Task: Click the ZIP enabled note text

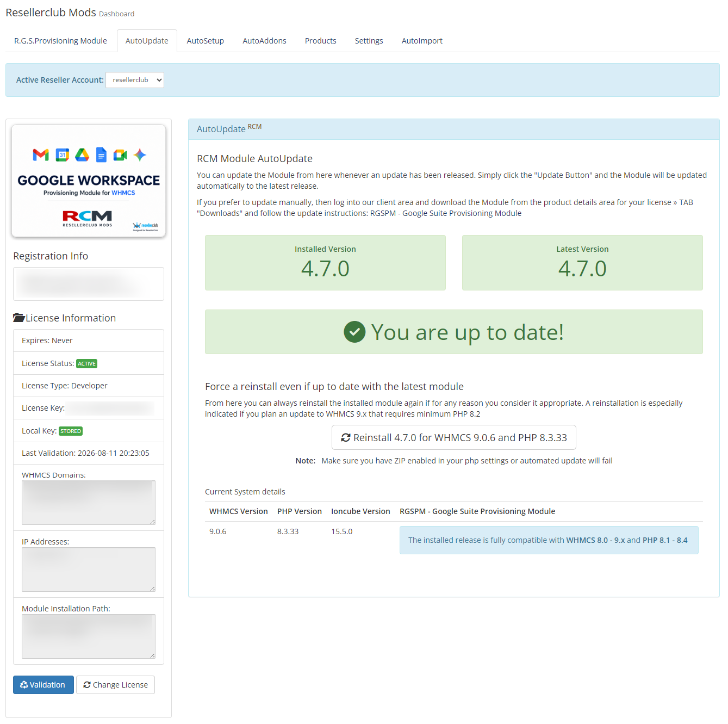Action: (x=454, y=461)
